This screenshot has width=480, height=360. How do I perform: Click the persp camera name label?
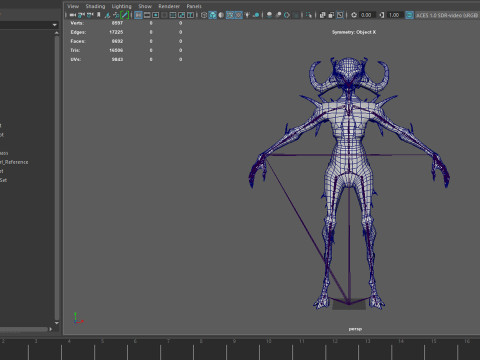[355, 329]
